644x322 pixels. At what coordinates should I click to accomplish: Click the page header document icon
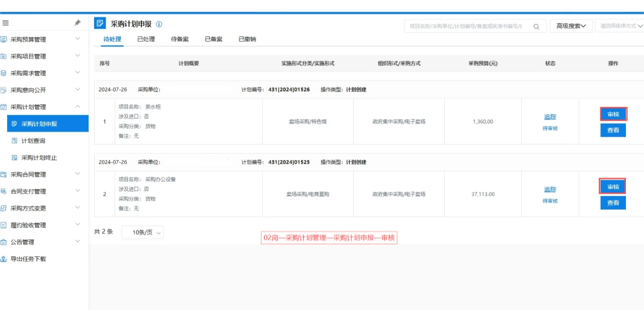[100, 23]
